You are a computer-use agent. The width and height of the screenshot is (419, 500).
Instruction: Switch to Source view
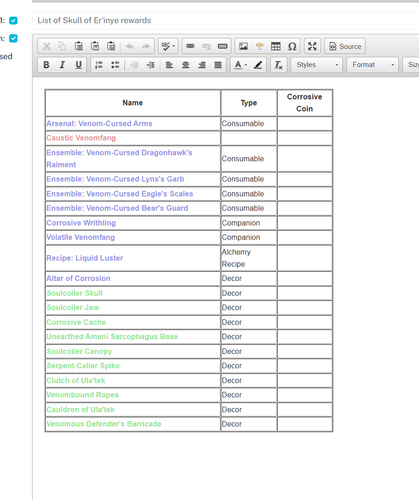point(345,46)
